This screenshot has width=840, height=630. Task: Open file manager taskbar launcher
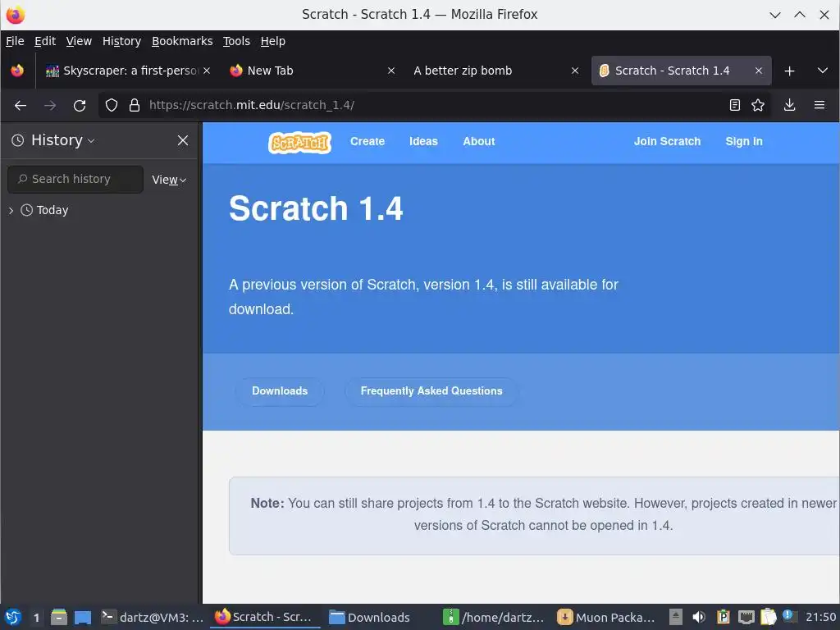[59, 617]
